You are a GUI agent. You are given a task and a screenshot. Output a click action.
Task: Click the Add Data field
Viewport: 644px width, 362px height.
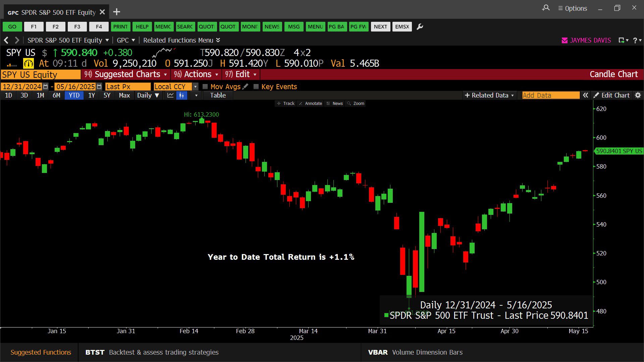(551, 95)
